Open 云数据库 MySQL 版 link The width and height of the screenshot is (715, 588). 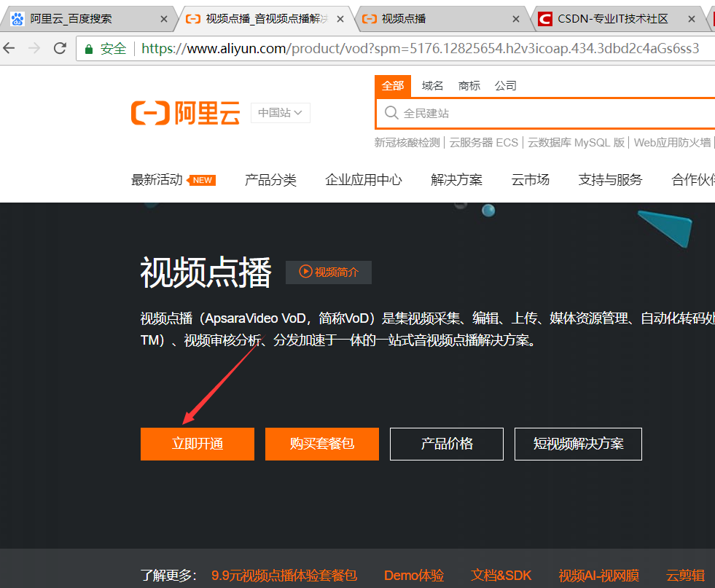point(576,143)
